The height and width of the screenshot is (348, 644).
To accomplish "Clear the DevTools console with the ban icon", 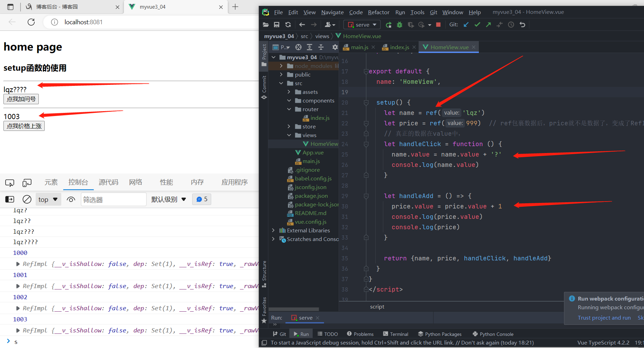I will click(27, 199).
